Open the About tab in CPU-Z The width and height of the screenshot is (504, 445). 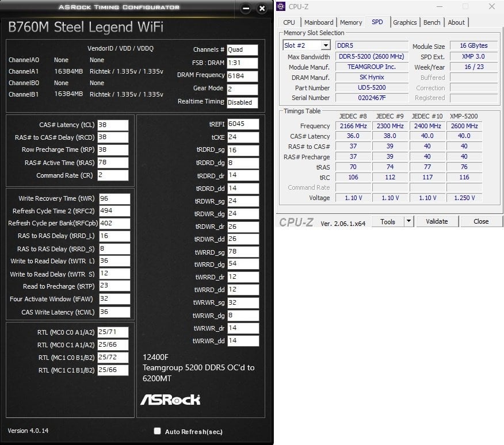(x=456, y=22)
